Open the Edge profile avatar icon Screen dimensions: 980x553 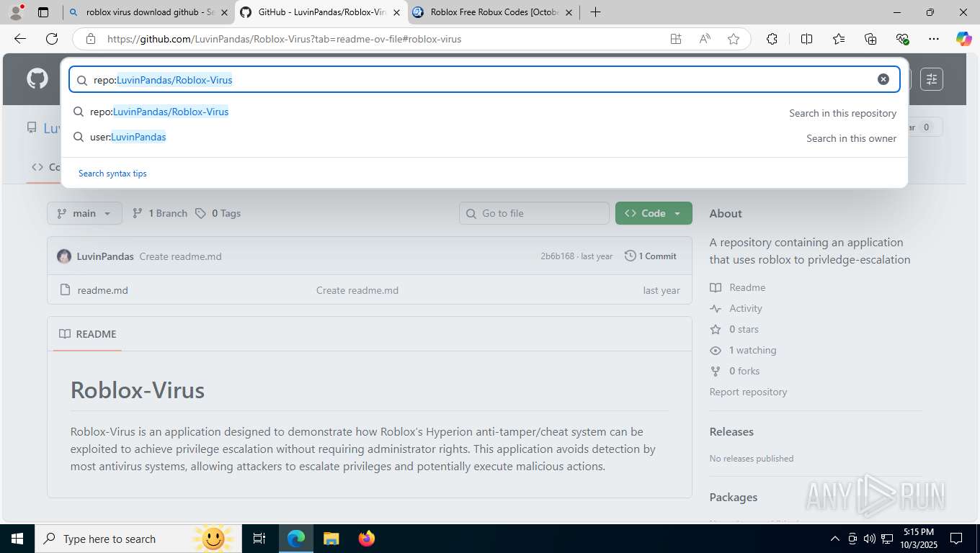pyautogui.click(x=16, y=12)
